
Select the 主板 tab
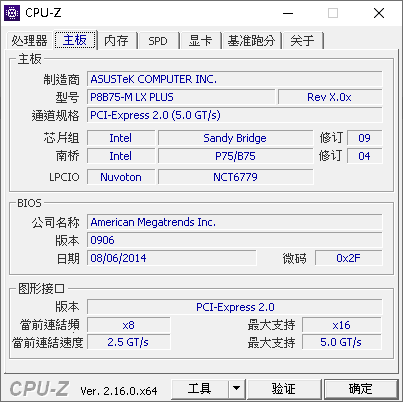click(75, 40)
